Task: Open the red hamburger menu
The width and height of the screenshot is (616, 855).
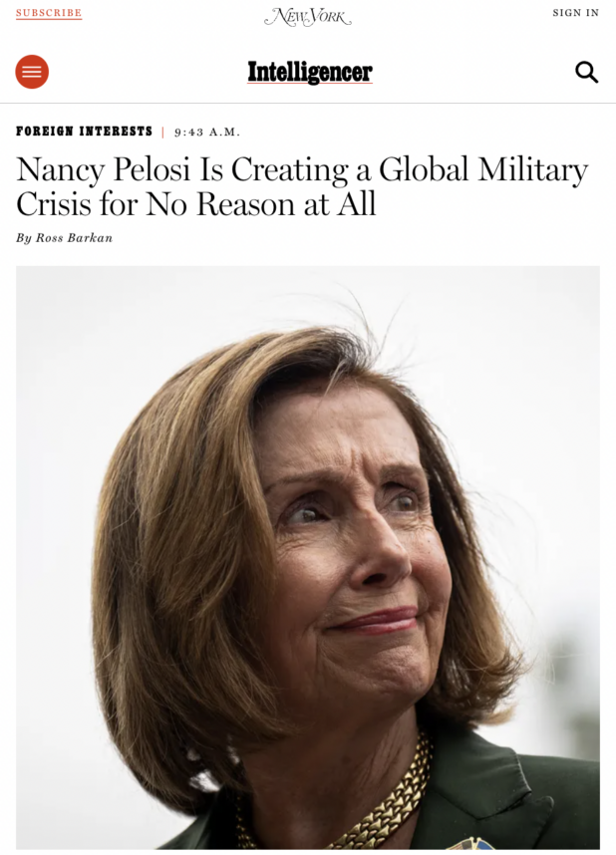Action: tap(32, 72)
